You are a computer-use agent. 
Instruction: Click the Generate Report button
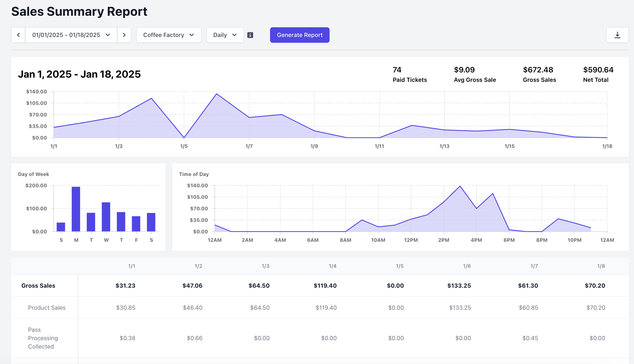pos(300,35)
